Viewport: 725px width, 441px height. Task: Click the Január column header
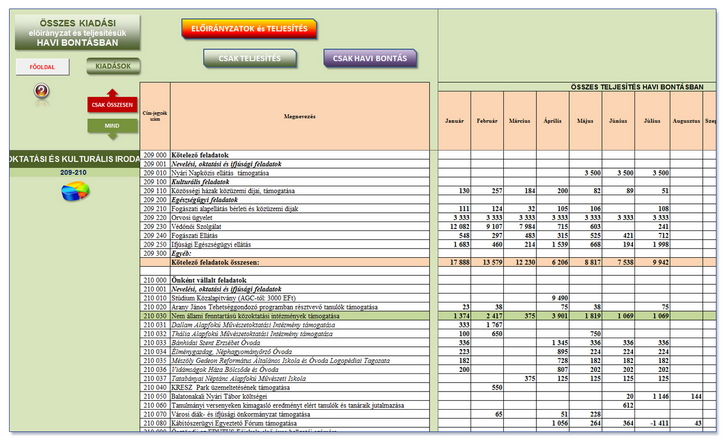coord(455,121)
